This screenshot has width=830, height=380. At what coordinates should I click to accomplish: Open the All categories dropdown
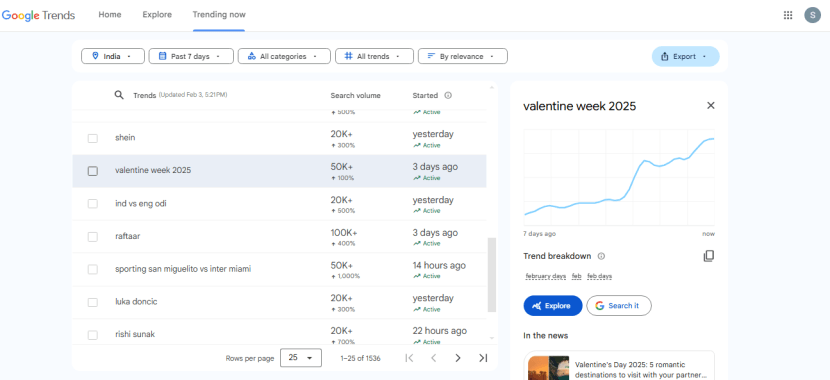coord(284,56)
